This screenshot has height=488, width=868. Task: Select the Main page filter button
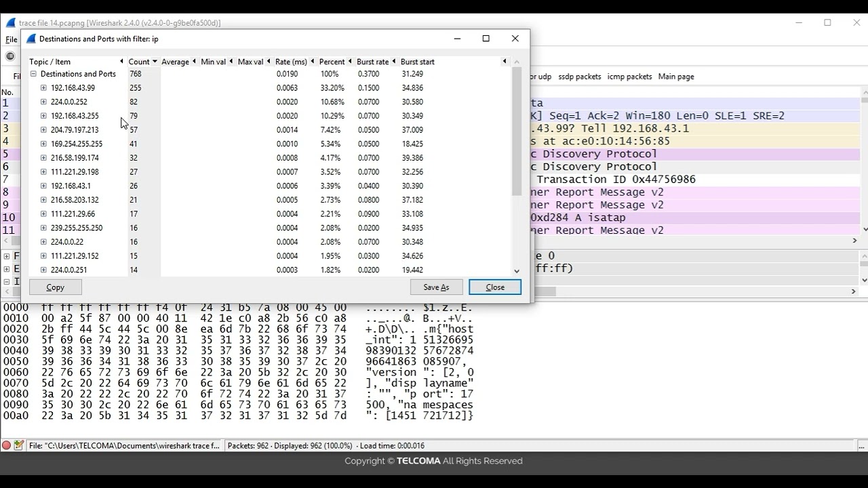click(676, 77)
